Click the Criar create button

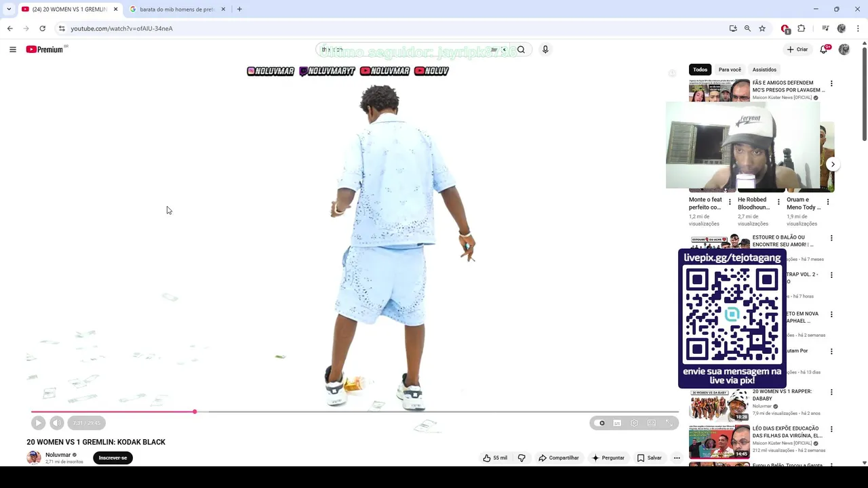click(x=797, y=49)
